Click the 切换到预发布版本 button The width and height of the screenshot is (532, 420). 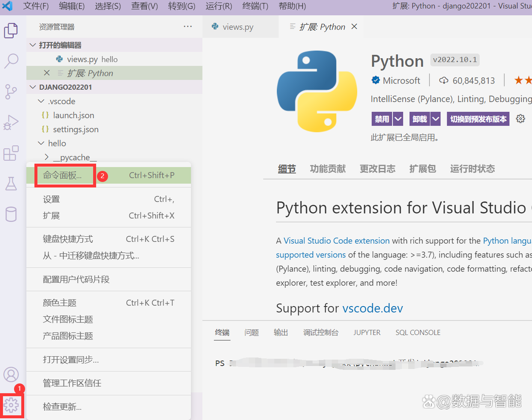[x=478, y=119]
